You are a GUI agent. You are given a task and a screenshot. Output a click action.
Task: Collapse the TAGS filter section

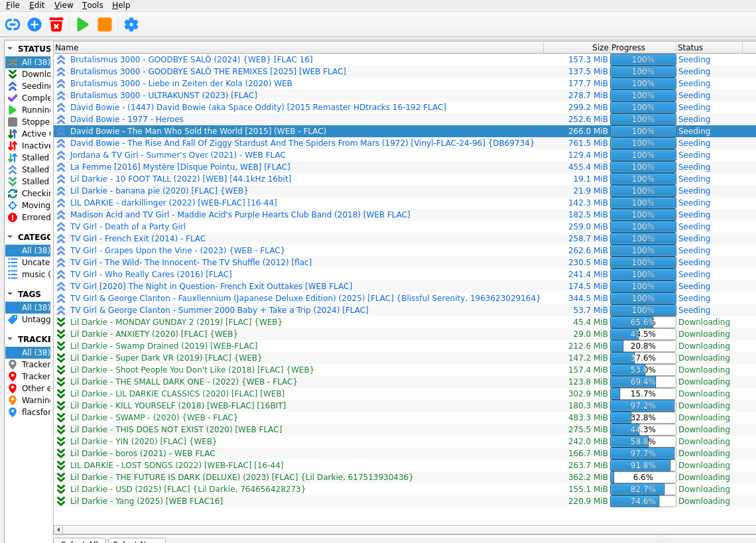pyautogui.click(x=10, y=294)
